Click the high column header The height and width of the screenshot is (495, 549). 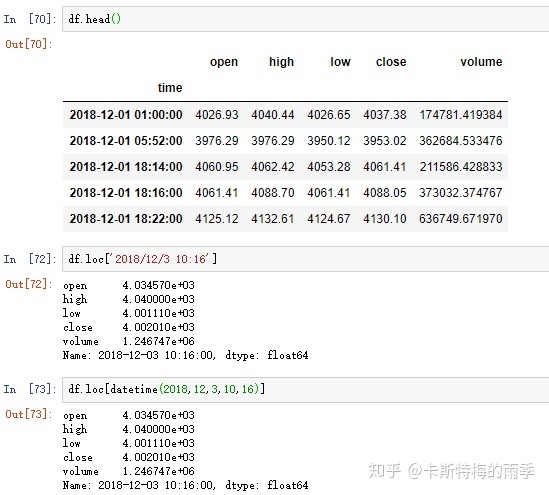coord(282,62)
